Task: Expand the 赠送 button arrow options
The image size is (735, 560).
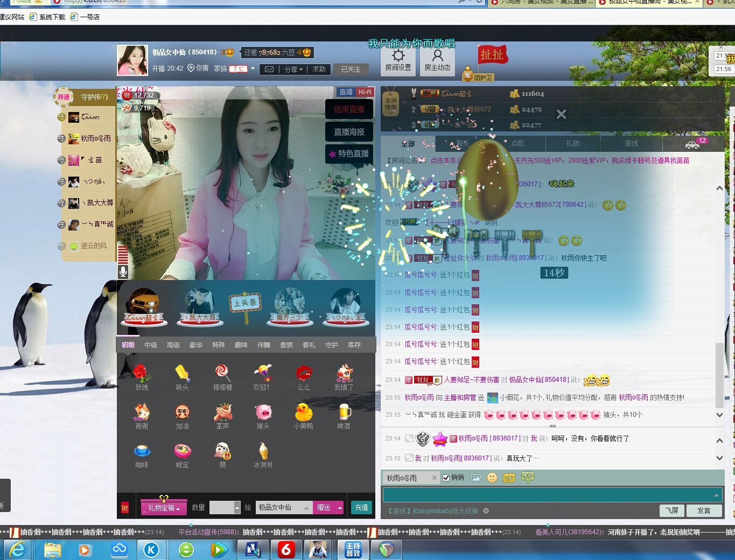Action: pos(340,507)
